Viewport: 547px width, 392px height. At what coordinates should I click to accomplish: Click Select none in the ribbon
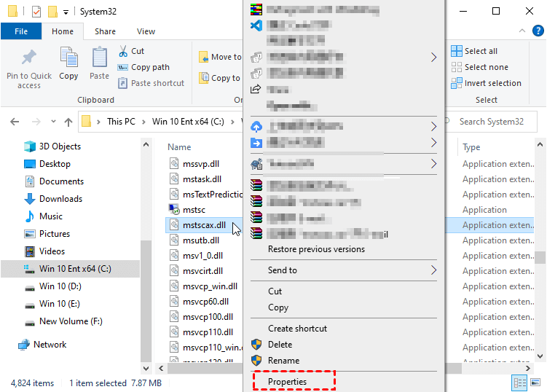click(x=480, y=67)
